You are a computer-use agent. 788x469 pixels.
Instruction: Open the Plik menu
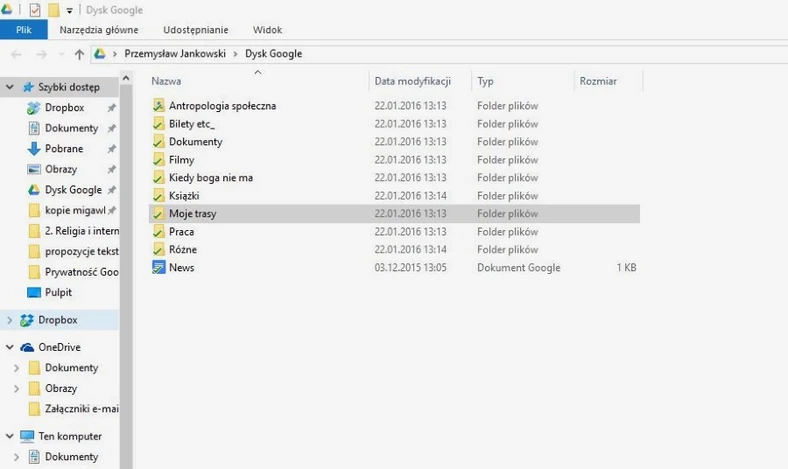tap(24, 30)
